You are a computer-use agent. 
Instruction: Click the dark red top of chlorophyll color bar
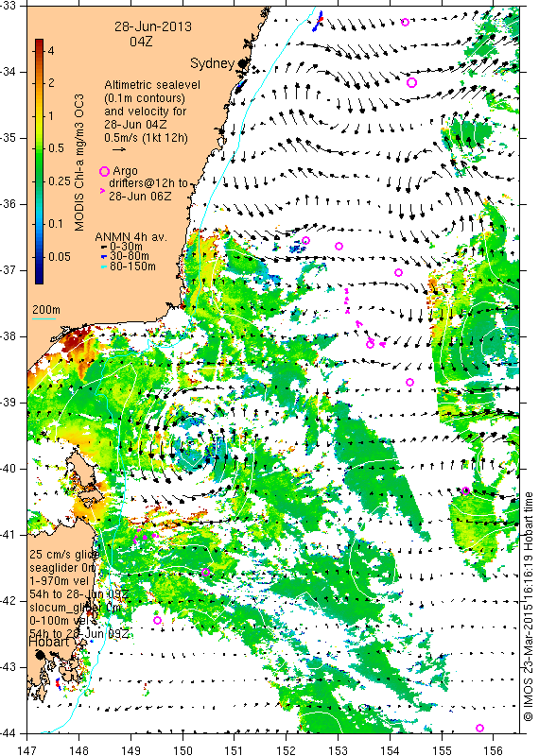(x=39, y=42)
